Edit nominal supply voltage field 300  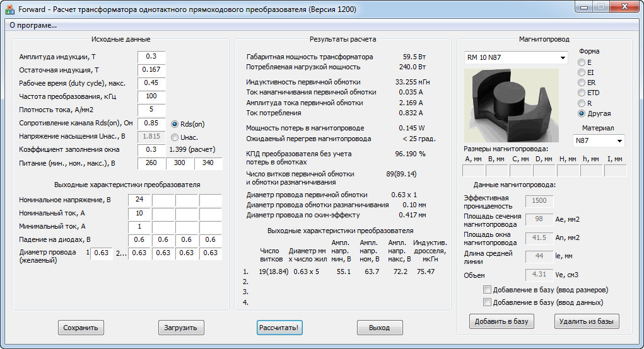180,163
